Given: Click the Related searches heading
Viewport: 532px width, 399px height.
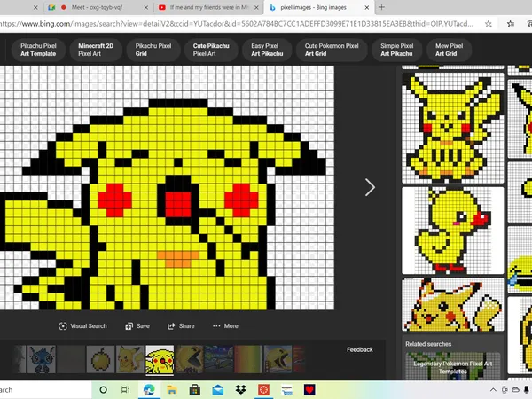Looking at the screenshot, I should point(428,344).
